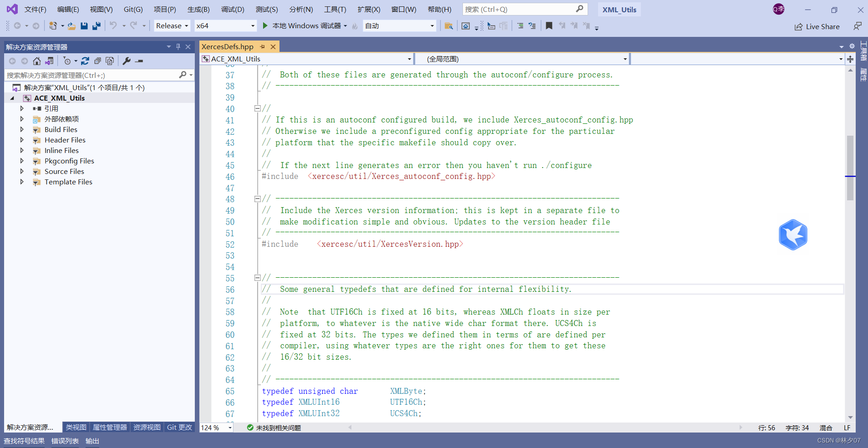The image size is (868, 448).
Task: Open the 文件(F) menu
Action: click(x=36, y=10)
